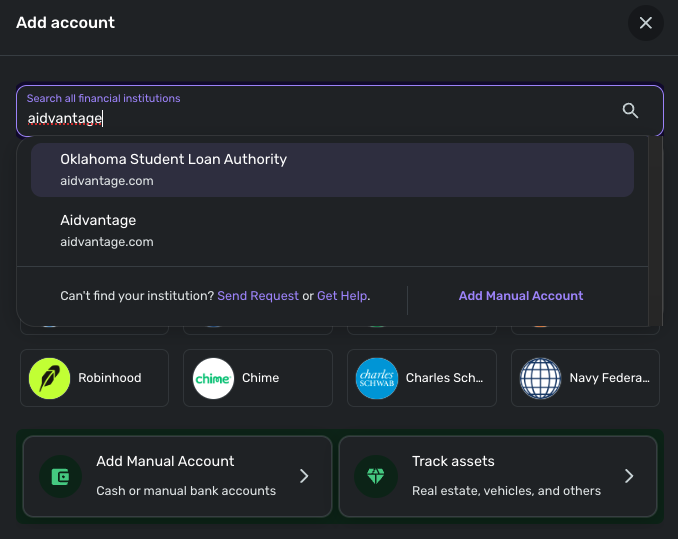The image size is (678, 539).
Task: Choose the Chime logo
Action: 213,378
